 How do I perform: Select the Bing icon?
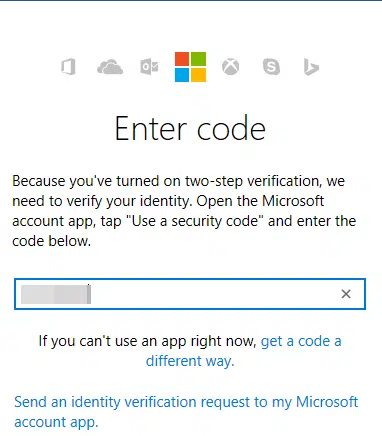[311, 67]
